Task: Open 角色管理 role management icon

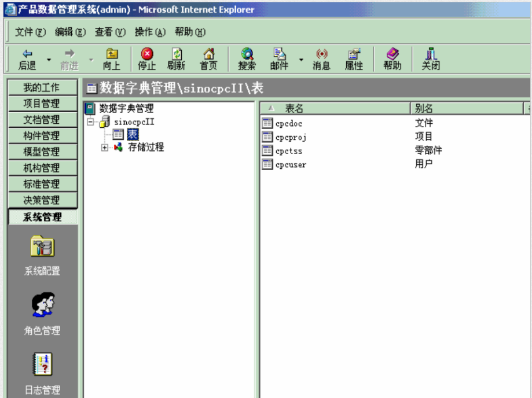Action: tap(43, 304)
